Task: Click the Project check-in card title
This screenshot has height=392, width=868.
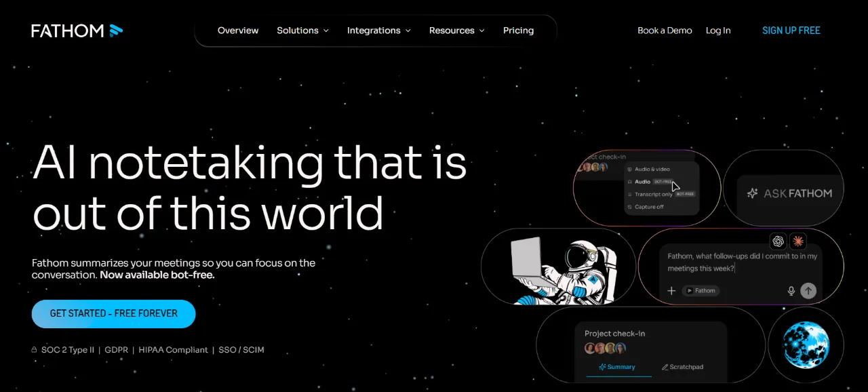Action: point(614,334)
